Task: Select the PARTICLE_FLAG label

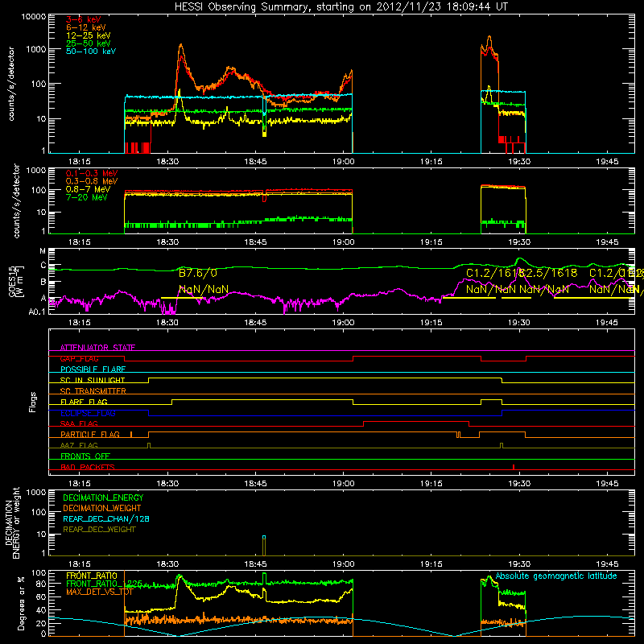Action: [90, 435]
